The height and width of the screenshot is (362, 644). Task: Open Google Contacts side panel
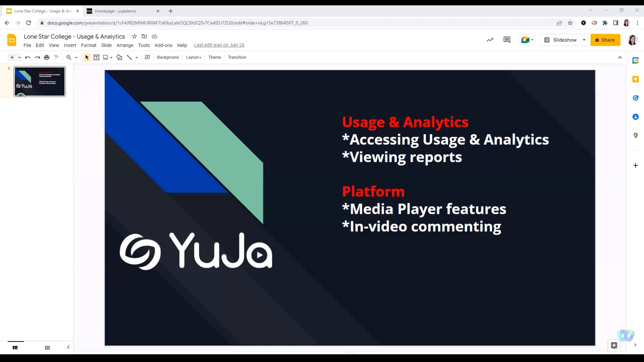point(635,117)
